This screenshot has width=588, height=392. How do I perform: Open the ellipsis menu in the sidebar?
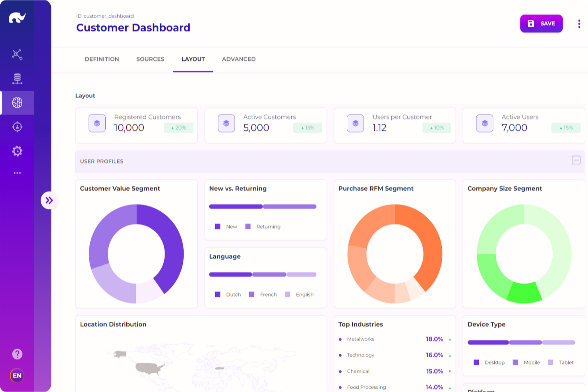[x=17, y=172]
